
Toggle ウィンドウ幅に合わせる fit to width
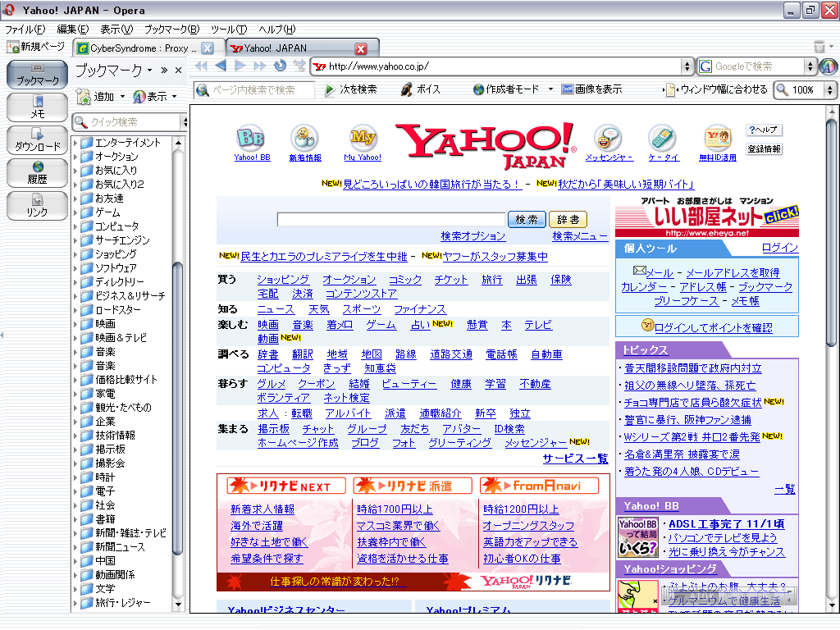[x=715, y=89]
